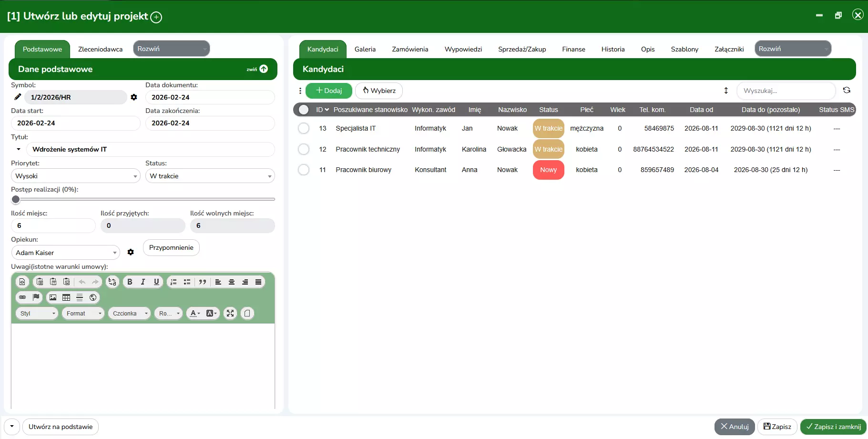
Task: Sort by ID column header
Action: tap(322, 110)
